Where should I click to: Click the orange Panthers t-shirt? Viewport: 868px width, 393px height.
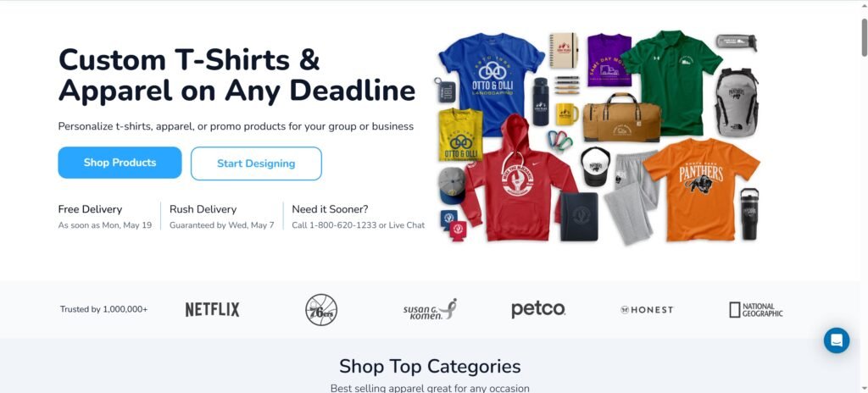click(702, 188)
